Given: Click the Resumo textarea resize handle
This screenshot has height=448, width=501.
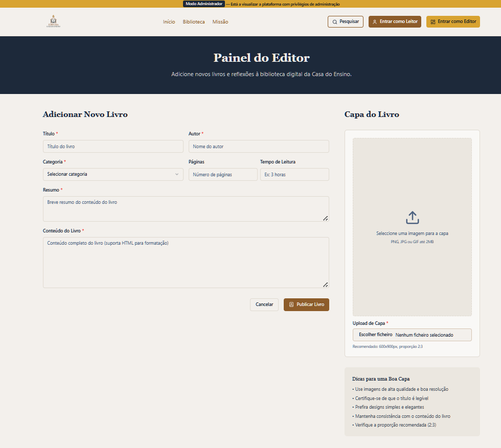Looking at the screenshot, I should coord(325,218).
